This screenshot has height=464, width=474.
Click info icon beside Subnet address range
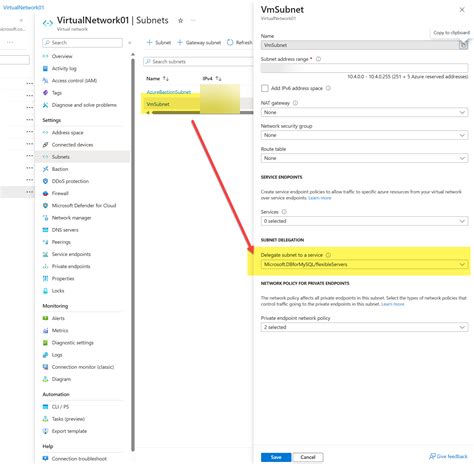pos(318,59)
